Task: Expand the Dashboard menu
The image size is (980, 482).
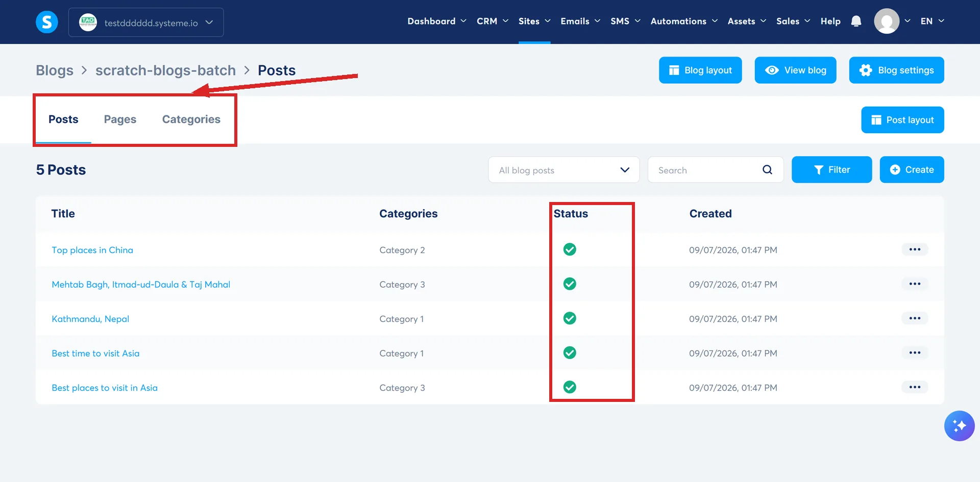Action: [437, 21]
